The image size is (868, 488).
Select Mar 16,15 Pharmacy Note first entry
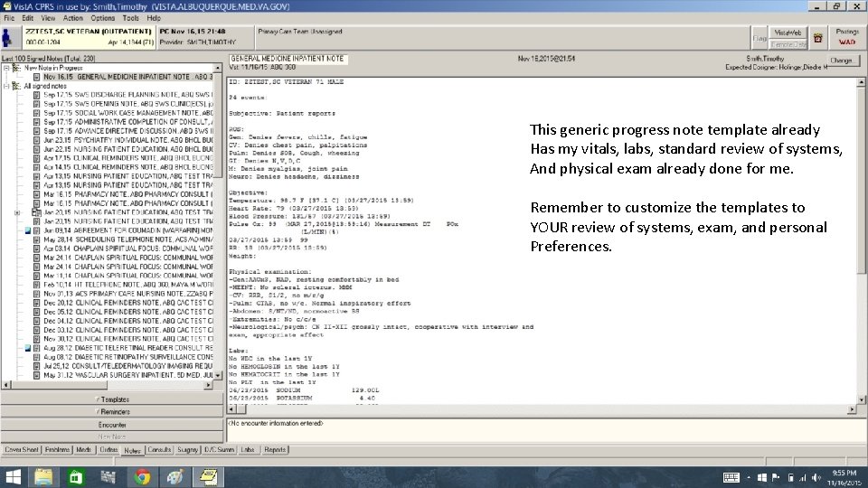[x=127, y=194]
